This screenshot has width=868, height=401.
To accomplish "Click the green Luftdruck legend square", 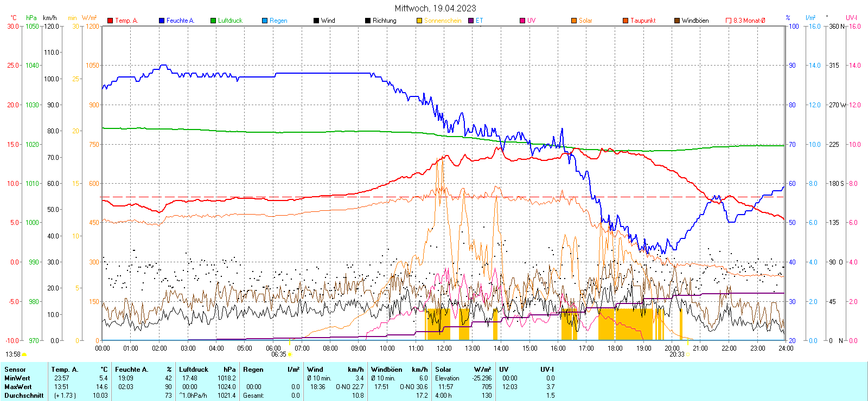I will click(x=213, y=21).
